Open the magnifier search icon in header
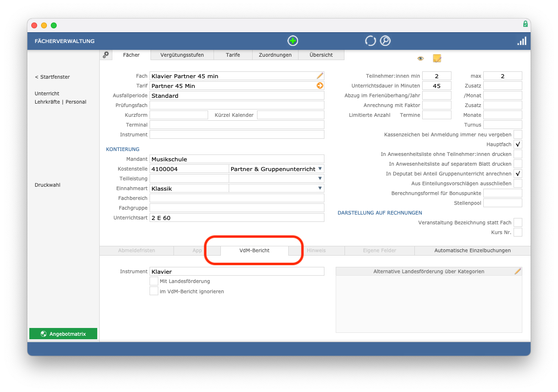The width and height of the screenshot is (558, 392). tap(385, 41)
